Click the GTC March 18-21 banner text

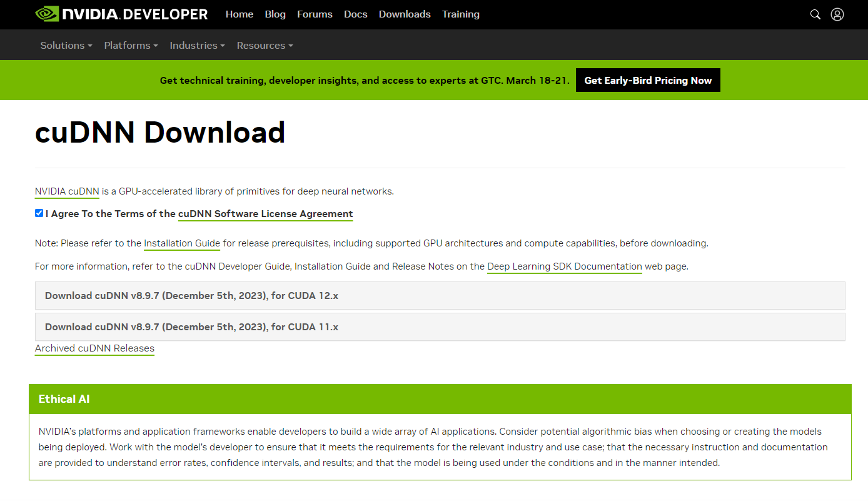[x=365, y=80]
